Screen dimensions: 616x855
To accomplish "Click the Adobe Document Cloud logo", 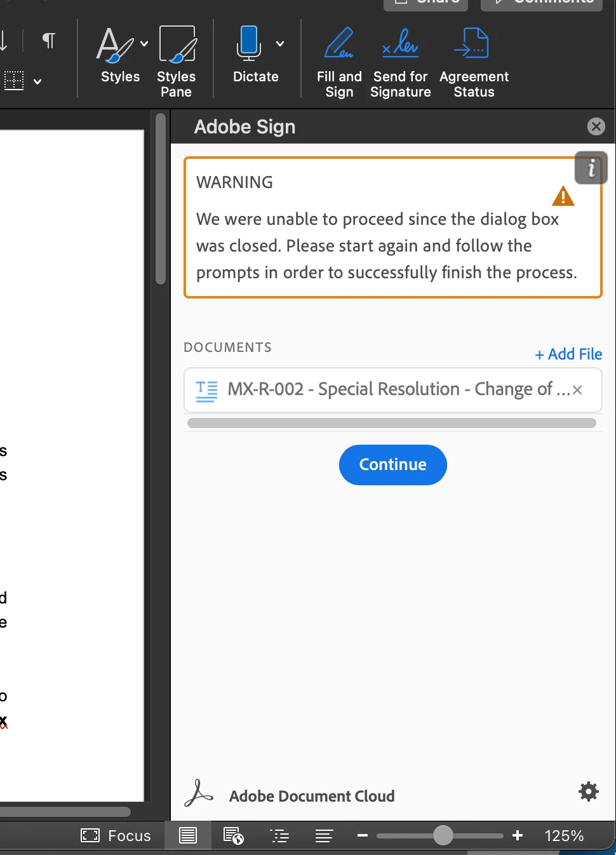I will pos(199,793).
